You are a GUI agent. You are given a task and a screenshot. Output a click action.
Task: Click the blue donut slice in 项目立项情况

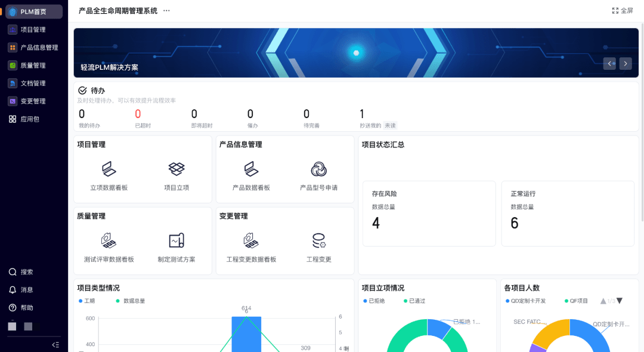tap(438, 328)
